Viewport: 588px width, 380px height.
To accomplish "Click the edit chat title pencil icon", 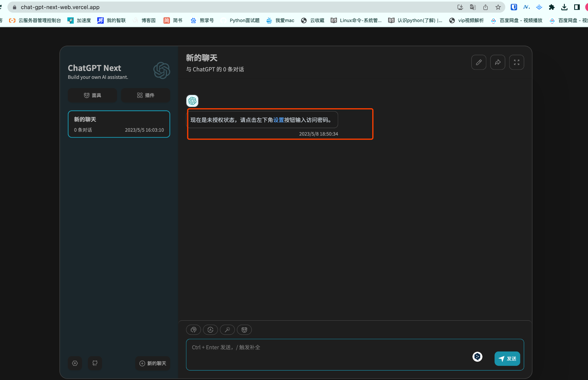I will tap(479, 62).
